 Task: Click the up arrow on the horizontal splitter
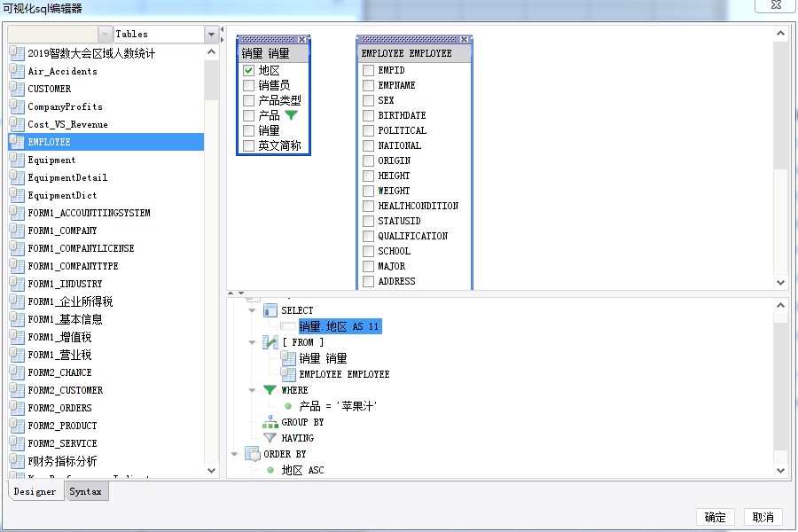coord(231,293)
